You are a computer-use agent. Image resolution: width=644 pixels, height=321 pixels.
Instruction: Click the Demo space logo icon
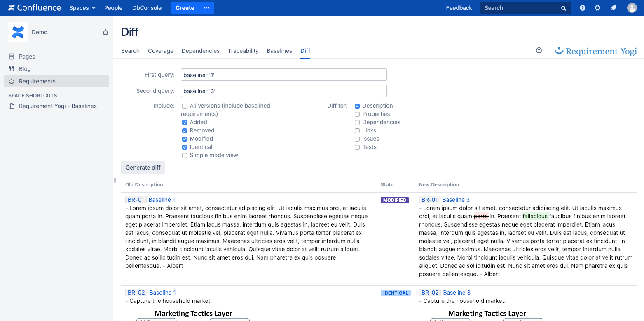[x=18, y=32]
